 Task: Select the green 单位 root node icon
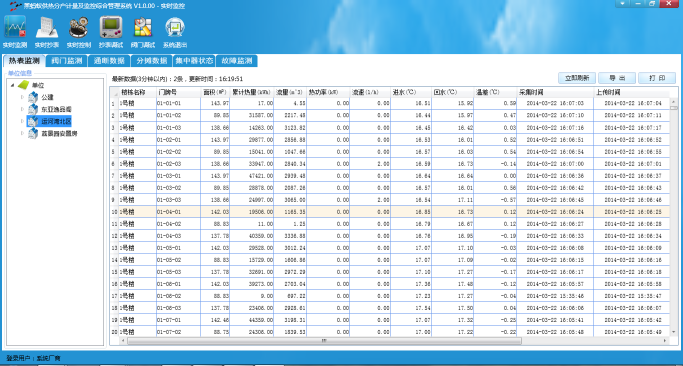(x=24, y=85)
